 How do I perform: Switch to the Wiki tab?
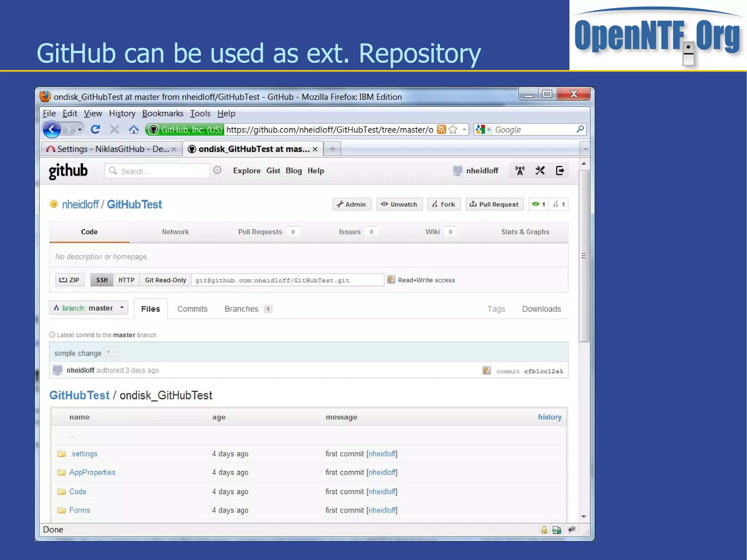click(x=441, y=232)
